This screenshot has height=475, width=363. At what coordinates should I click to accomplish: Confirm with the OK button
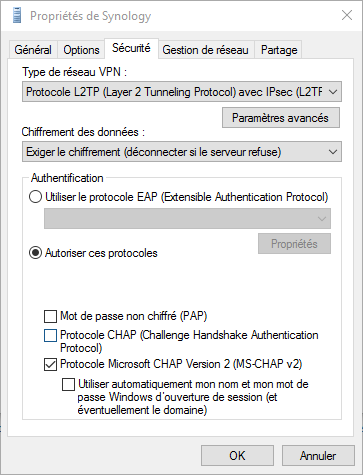(237, 455)
